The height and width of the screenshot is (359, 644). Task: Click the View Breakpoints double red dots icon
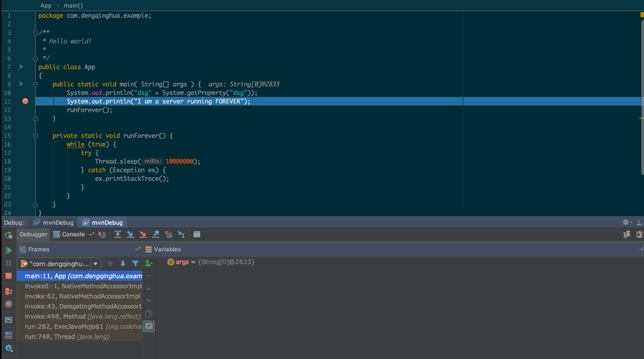[9, 292]
